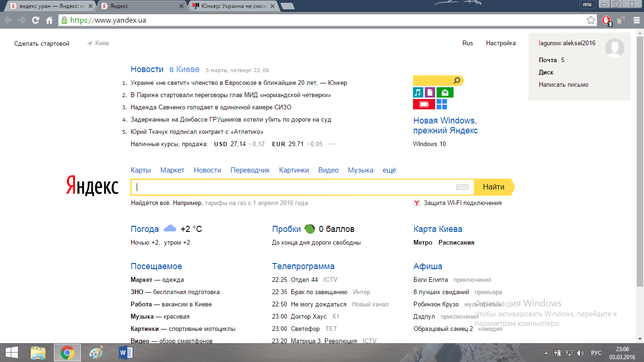Open the Rus language selector
Image resolution: width=644 pixels, height=362 pixels.
pyautogui.click(x=468, y=43)
